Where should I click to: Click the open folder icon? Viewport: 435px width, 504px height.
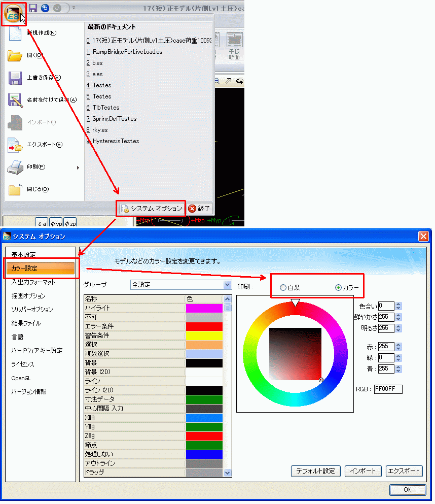point(15,56)
